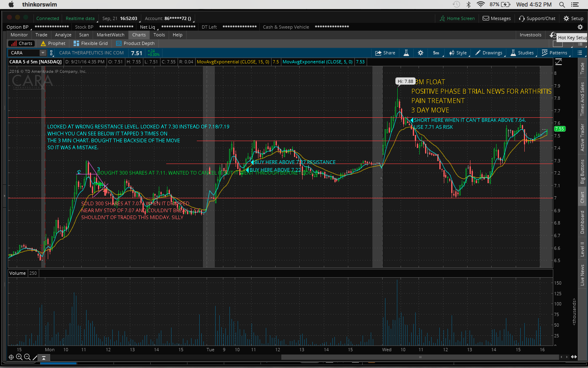Open the Analyze tab
Image resolution: width=588 pixels, height=368 pixels.
point(63,35)
